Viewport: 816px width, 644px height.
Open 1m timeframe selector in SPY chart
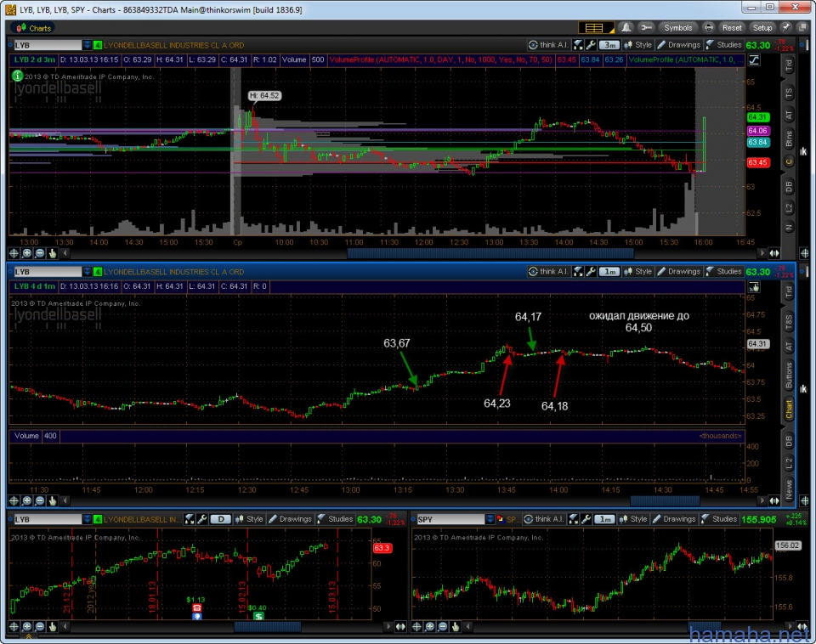click(604, 519)
